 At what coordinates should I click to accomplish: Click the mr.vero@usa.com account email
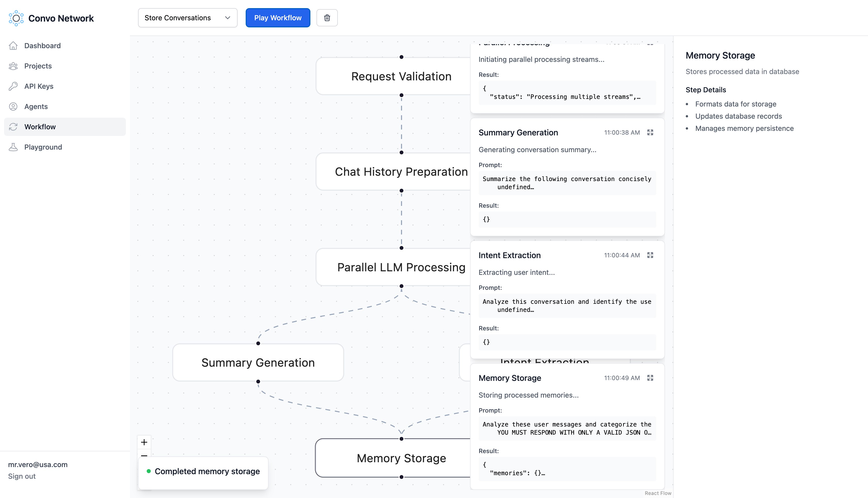point(38,465)
